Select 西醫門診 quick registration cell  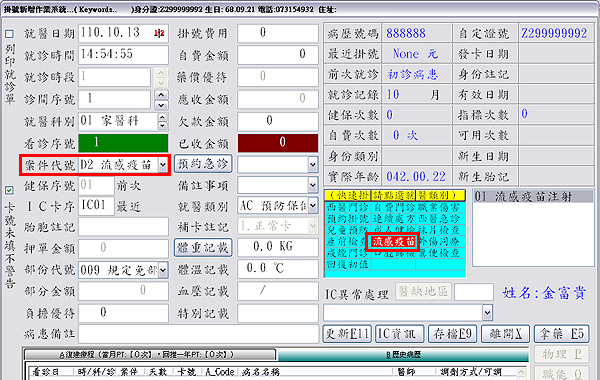pos(348,207)
